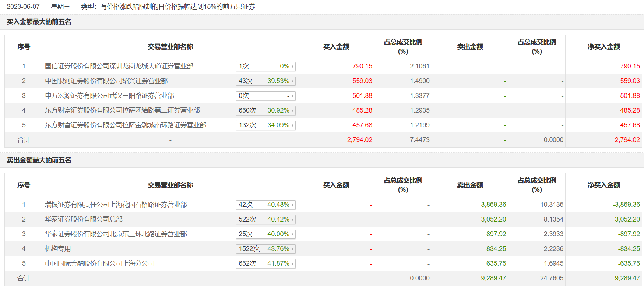Open 东方财富拉萨金融城南环路证券营业部 link
This screenshot has height=287, width=644.
pos(125,125)
